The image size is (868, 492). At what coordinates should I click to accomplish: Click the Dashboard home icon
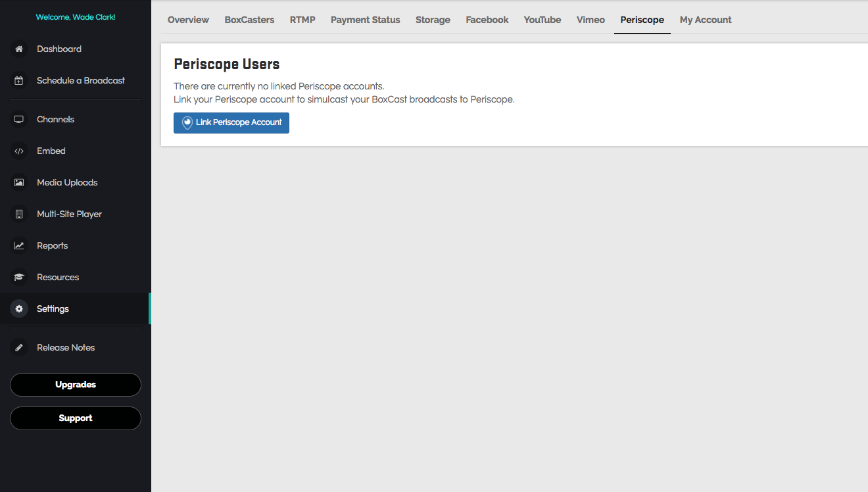[19, 49]
